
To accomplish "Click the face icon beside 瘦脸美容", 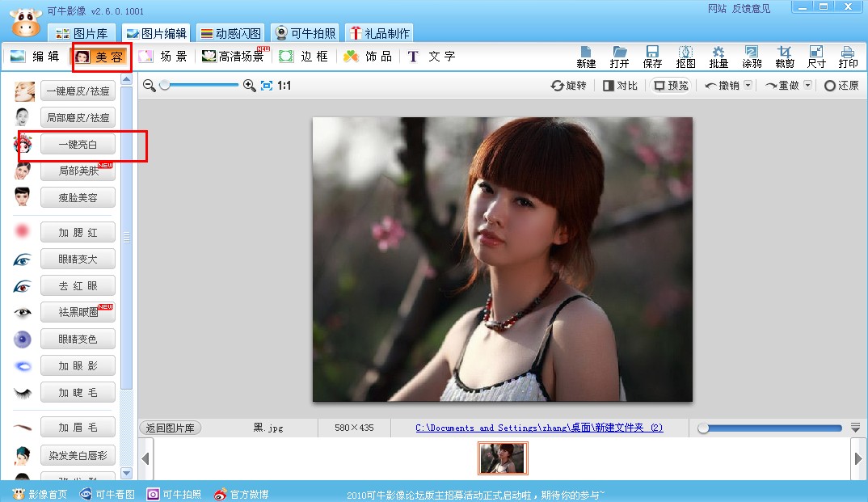I will coord(22,197).
